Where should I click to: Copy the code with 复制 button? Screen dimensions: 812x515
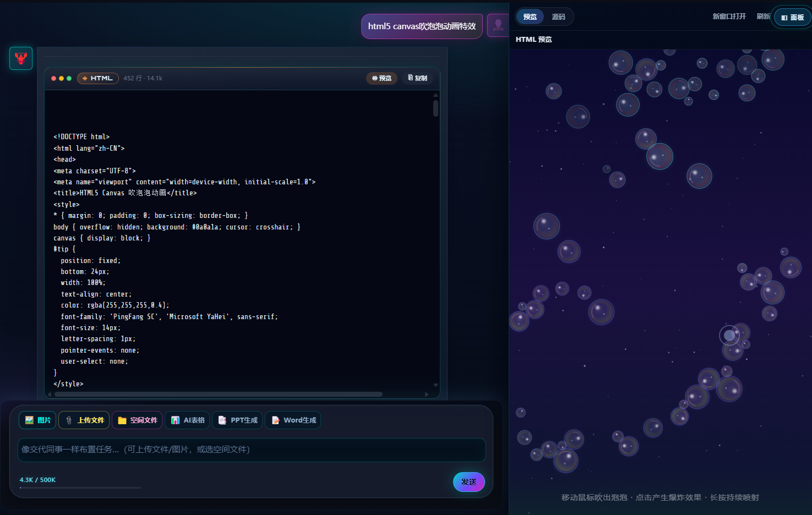tap(417, 78)
